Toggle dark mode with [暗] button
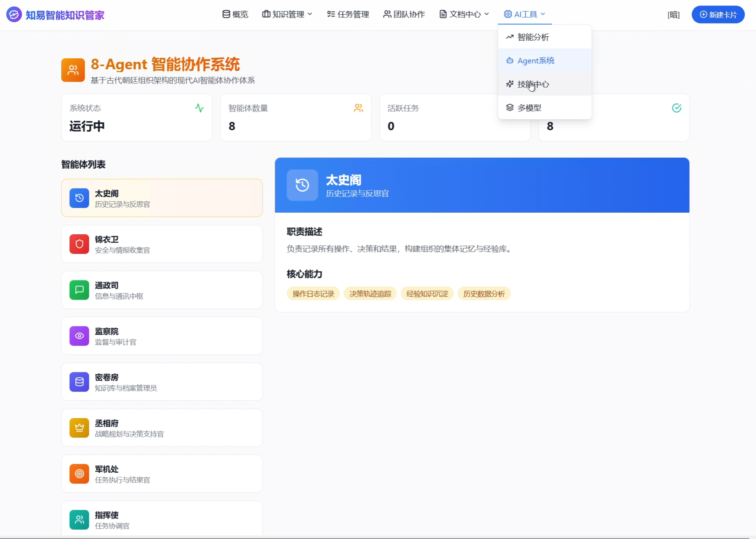The height and width of the screenshot is (539, 756). (673, 15)
